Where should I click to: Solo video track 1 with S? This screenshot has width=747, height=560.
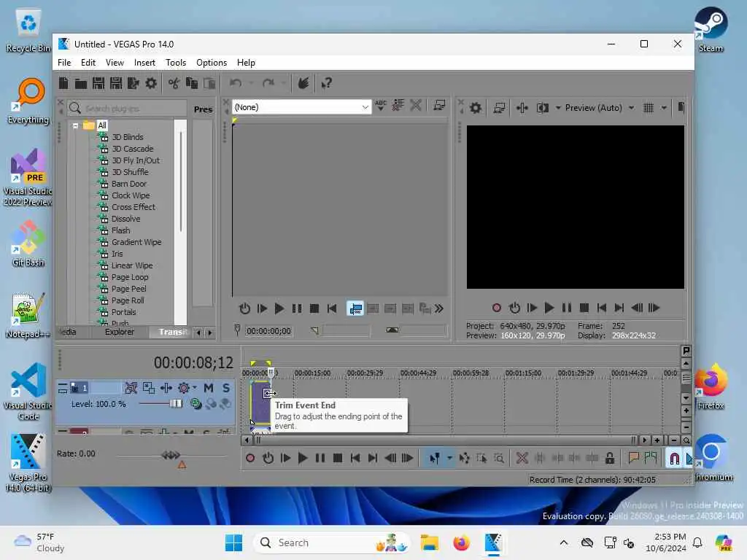coord(226,388)
